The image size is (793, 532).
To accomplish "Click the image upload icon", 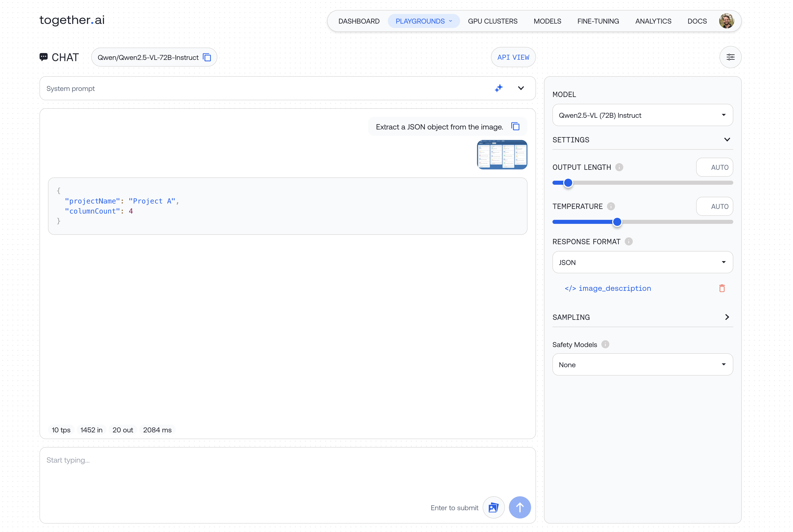I will pyautogui.click(x=493, y=508).
